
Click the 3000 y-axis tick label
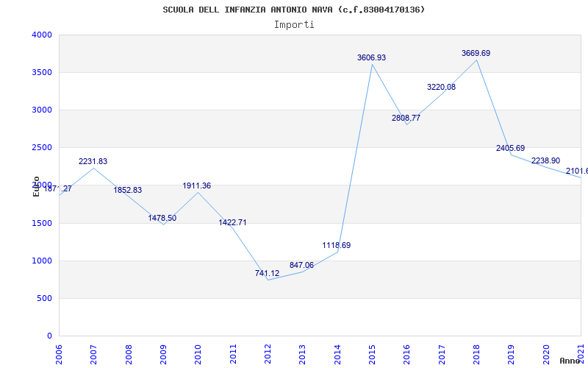tap(41, 110)
